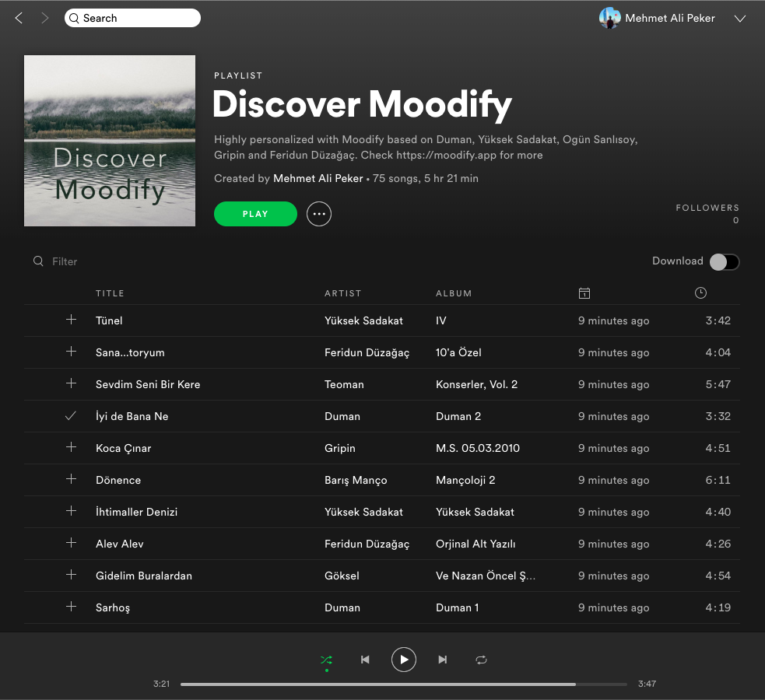765x700 pixels.
Task: Open the playlist options menu (three dots)
Action: point(319,214)
